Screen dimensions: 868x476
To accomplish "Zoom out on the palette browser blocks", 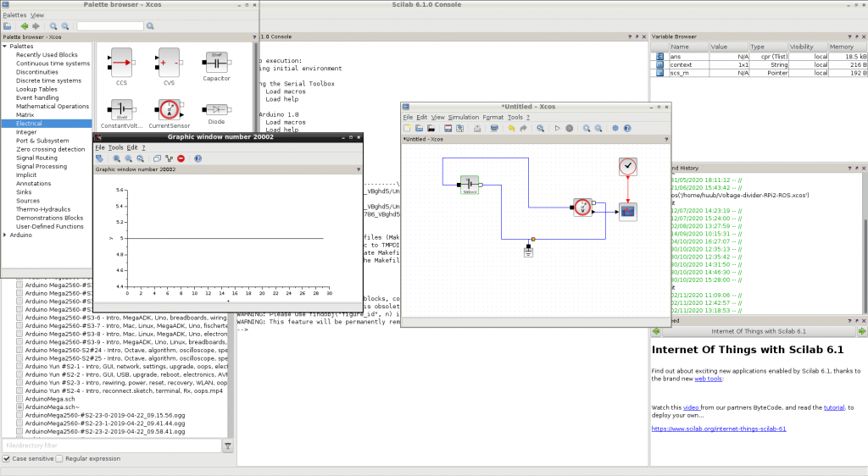I will coord(65,26).
